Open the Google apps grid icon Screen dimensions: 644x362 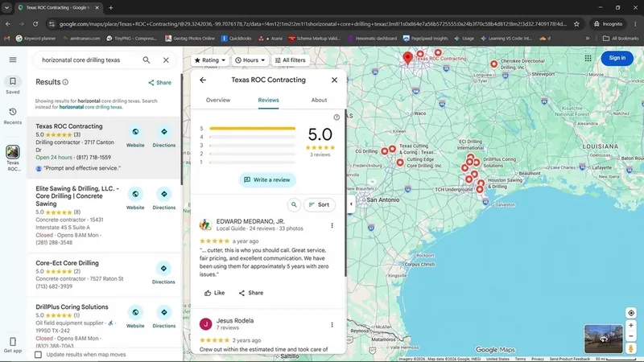coord(588,58)
